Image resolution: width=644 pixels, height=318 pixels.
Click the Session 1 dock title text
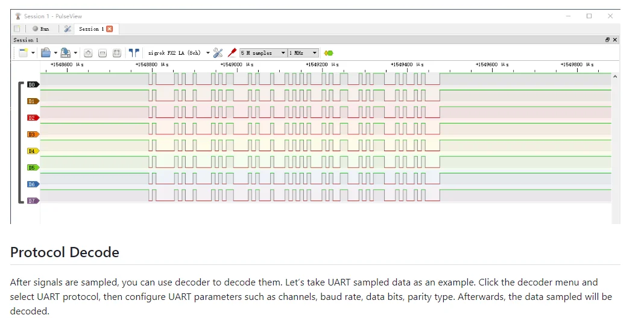click(26, 40)
